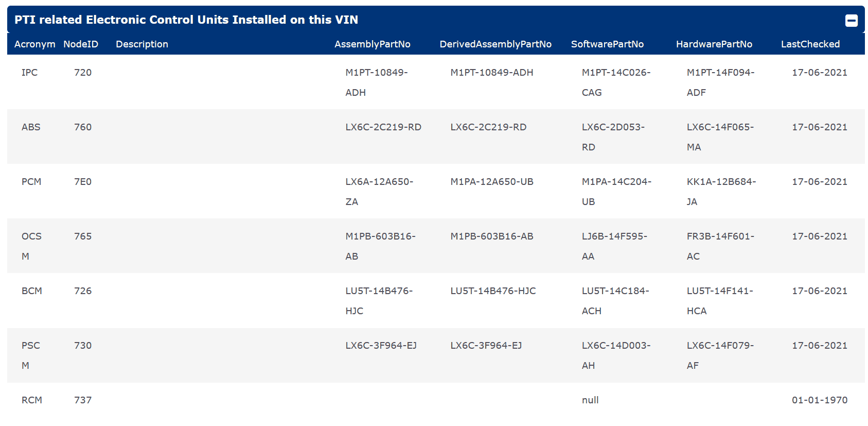868x426 pixels.
Task: Select the ABS row acronym
Action: point(31,127)
